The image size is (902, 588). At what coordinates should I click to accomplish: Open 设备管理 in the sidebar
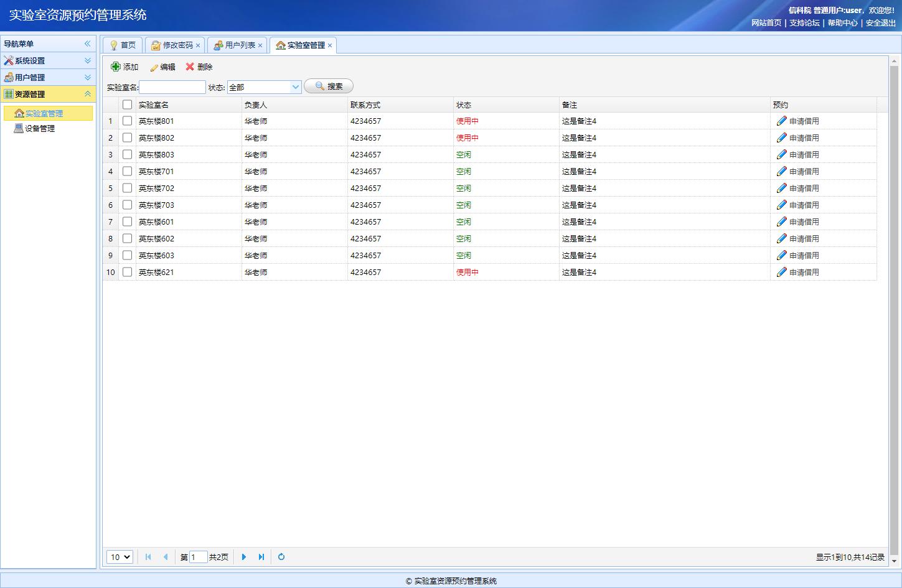(x=40, y=128)
